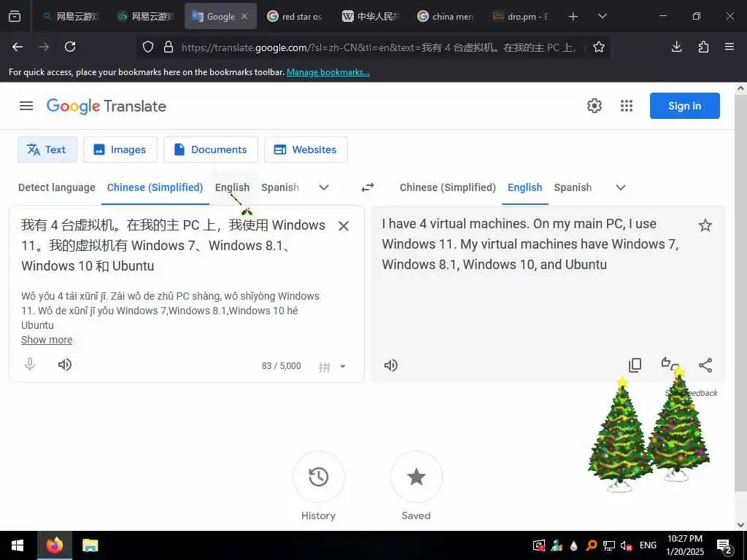The image size is (747, 560).
Task: Open the Windows Start menu
Action: [x=18, y=545]
